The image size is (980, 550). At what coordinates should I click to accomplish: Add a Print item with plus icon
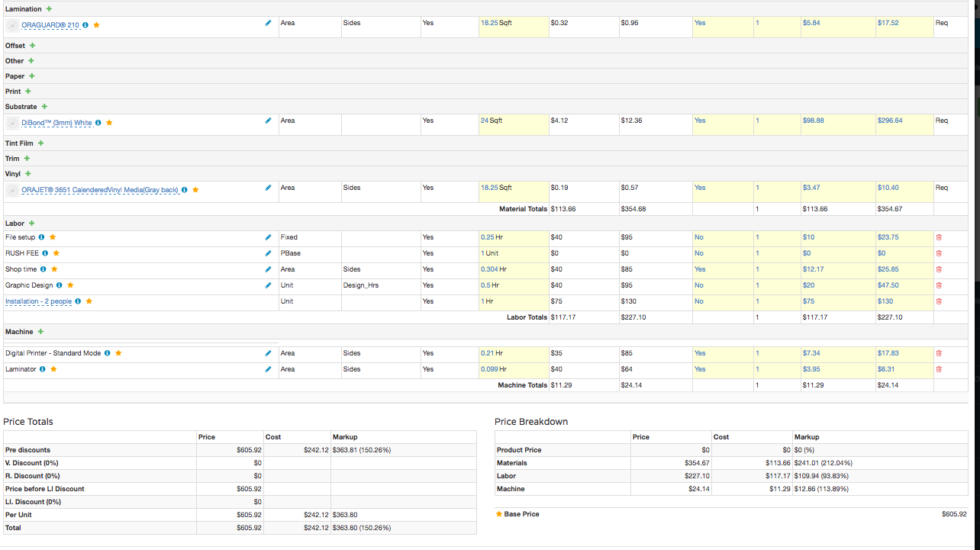click(28, 92)
